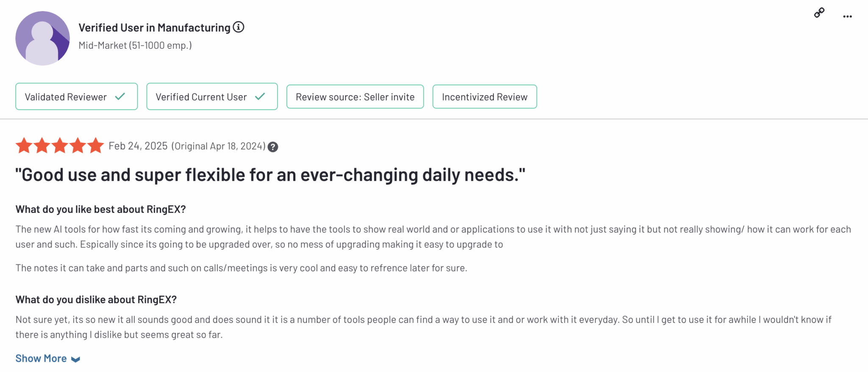Click the Feb 24, 2025 review date

[x=138, y=146]
